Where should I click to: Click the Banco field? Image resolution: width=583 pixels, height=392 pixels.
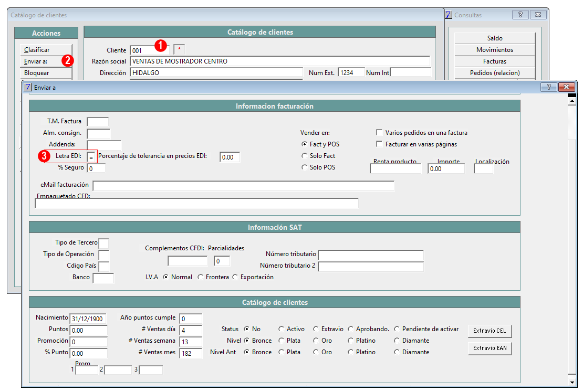point(103,278)
